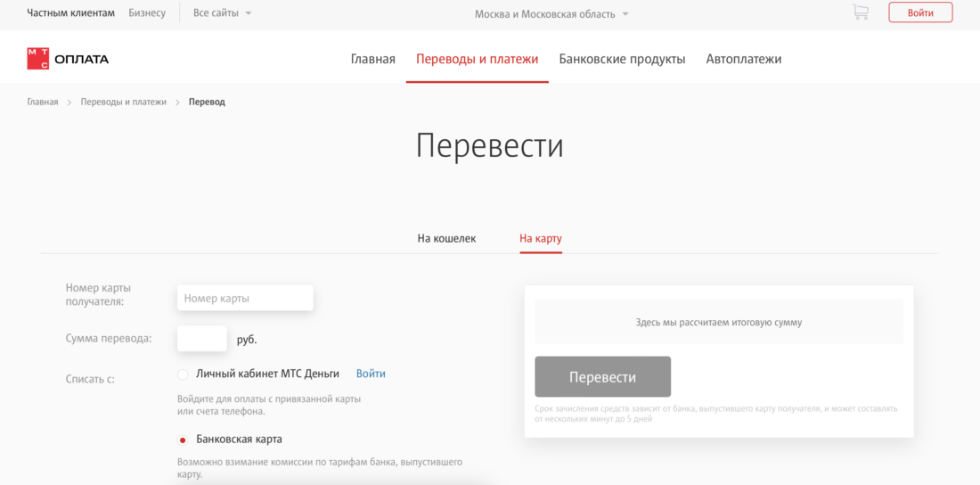Focus the Сумма перевода amount field
This screenshot has height=485, width=980.
click(x=202, y=339)
